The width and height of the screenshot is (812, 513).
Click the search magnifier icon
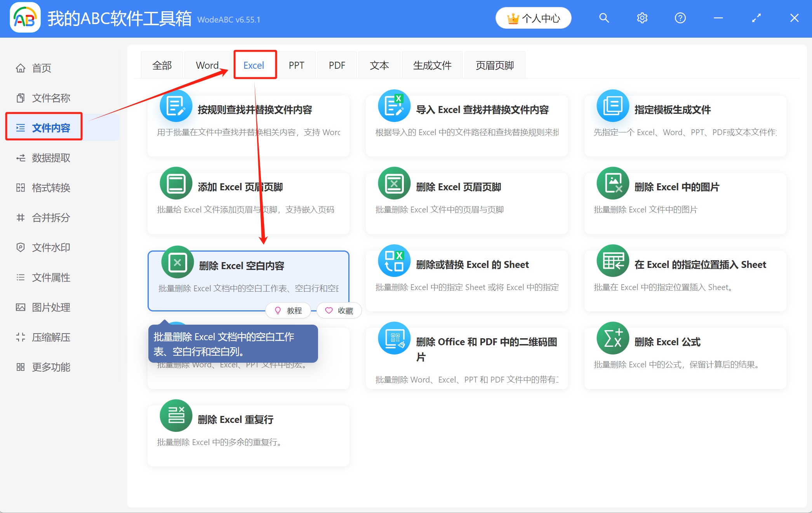click(604, 17)
